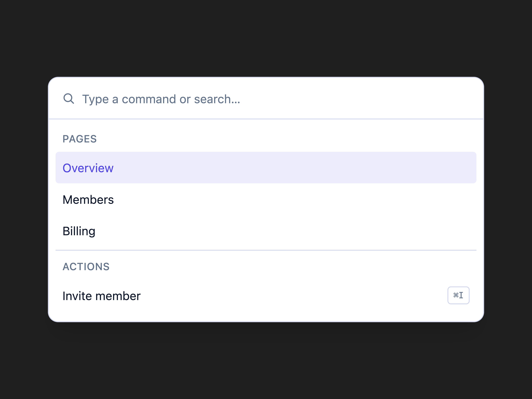The width and height of the screenshot is (532, 399).
Task: Click the ACTIONS group heading
Action: pos(86,266)
